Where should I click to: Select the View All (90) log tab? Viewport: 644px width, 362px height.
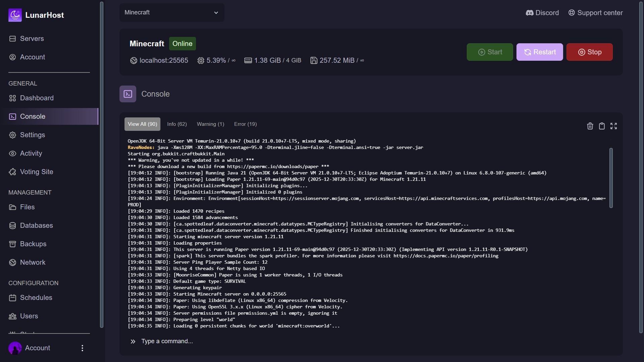[142, 124]
